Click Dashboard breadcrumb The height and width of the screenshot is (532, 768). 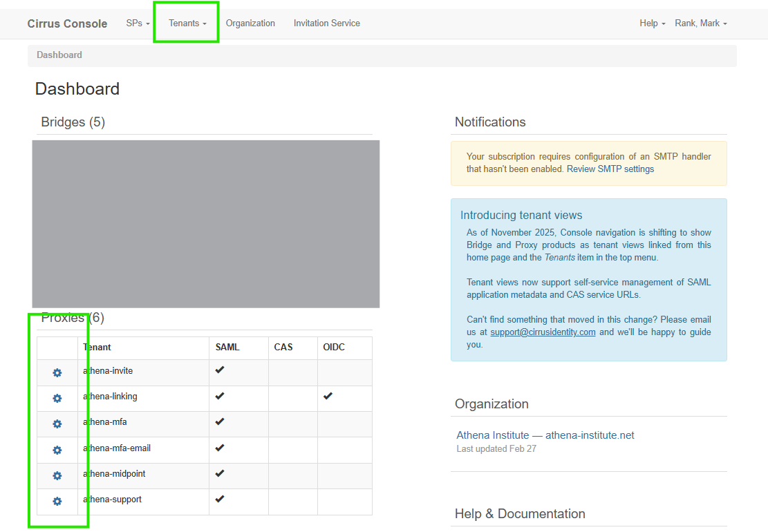click(x=59, y=55)
